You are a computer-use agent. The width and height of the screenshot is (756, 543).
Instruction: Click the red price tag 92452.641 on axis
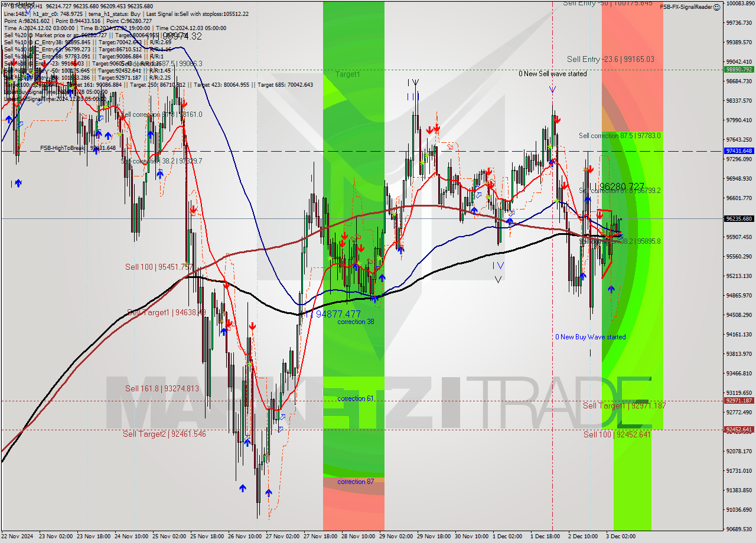(x=739, y=429)
